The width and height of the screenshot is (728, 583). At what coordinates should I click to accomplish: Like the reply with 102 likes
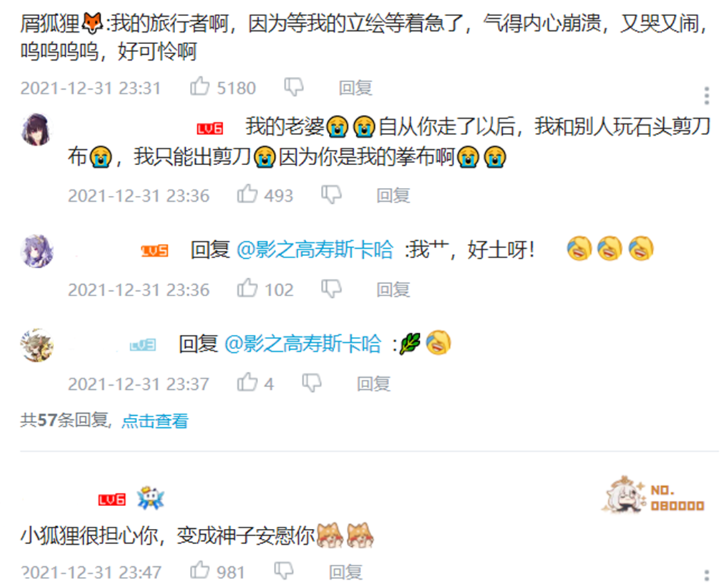(x=247, y=288)
